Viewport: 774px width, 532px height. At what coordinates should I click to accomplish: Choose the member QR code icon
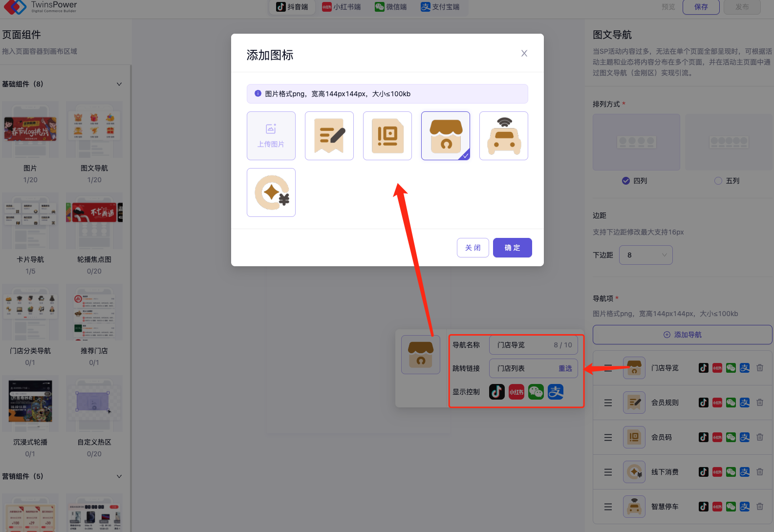[x=387, y=136]
